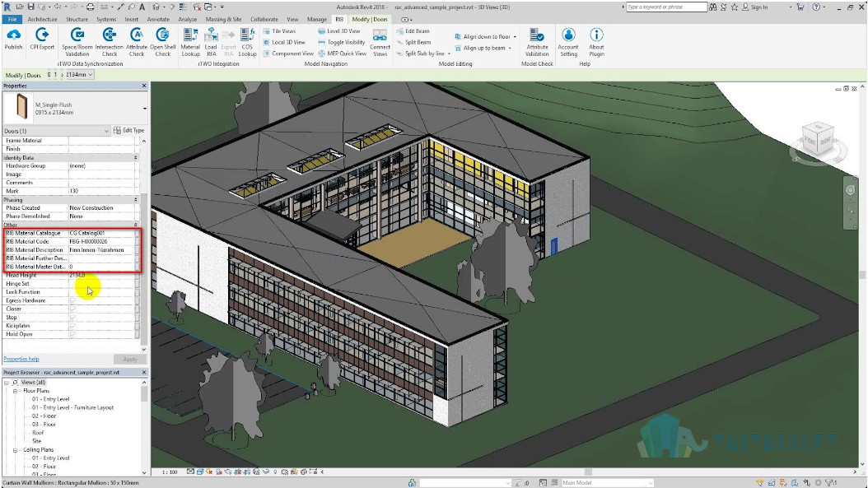Activate Level 3D View
This screenshot has width=868, height=488.
click(338, 31)
